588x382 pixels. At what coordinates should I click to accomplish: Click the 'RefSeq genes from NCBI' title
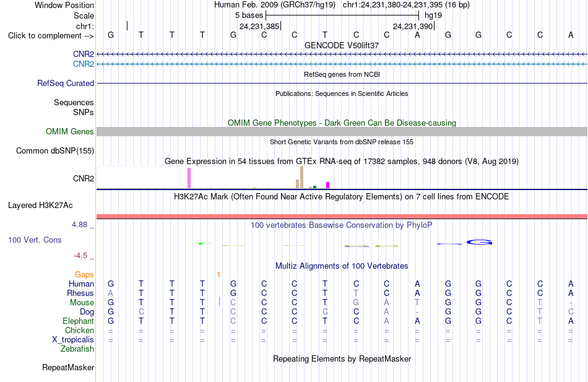pos(342,74)
